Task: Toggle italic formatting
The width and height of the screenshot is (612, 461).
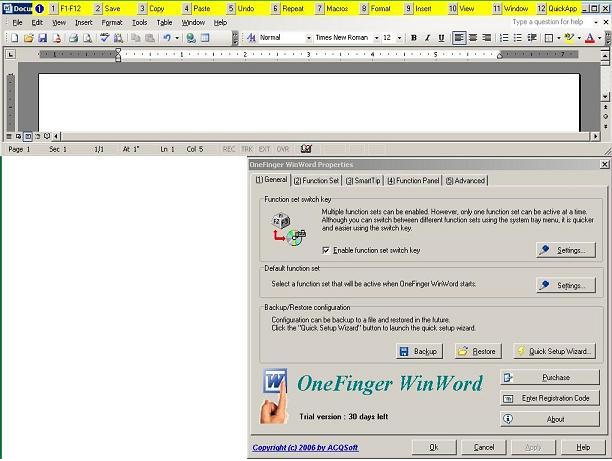Action: pyautogui.click(x=427, y=38)
